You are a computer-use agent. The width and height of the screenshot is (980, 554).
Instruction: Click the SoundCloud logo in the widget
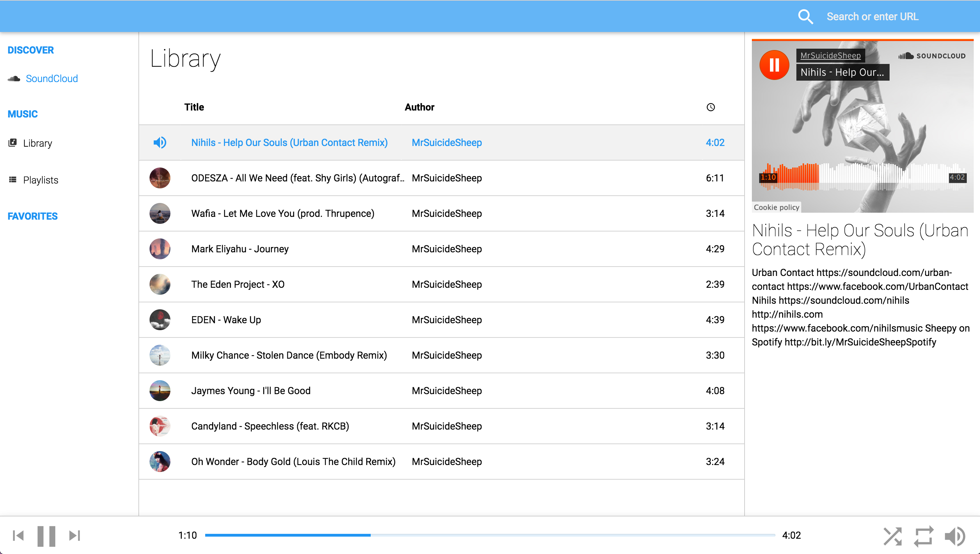pyautogui.click(x=932, y=56)
